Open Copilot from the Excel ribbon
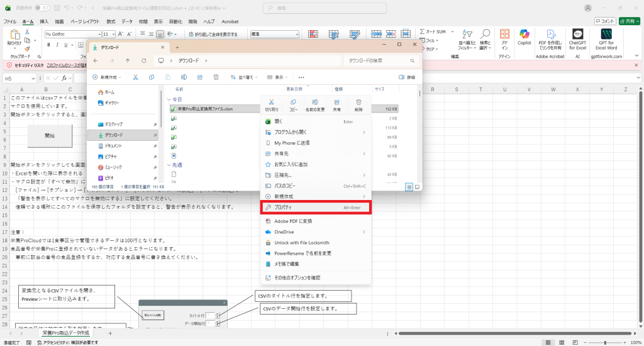The image size is (644, 346). pyautogui.click(x=524, y=36)
